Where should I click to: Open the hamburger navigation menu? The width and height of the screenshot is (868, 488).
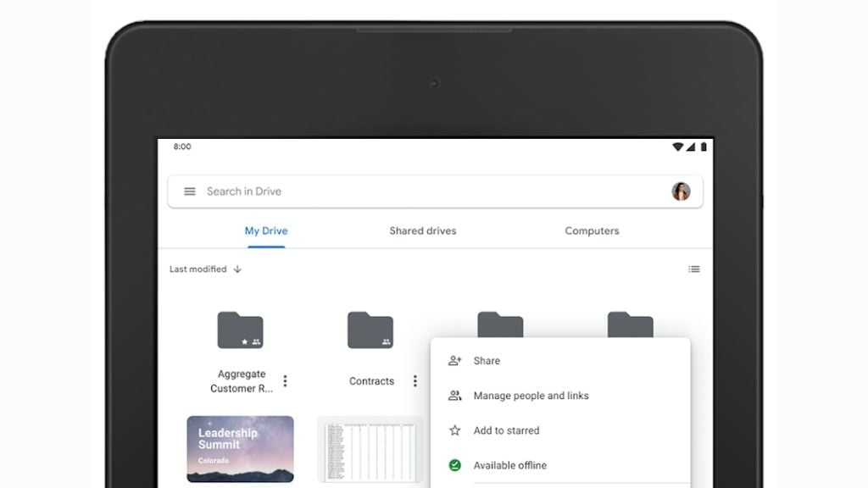(x=189, y=191)
